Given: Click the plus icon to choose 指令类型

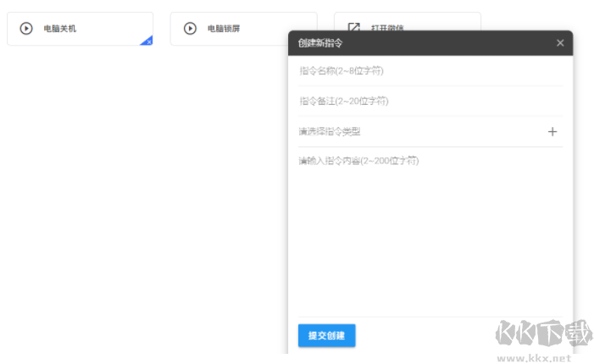Looking at the screenshot, I should (552, 132).
